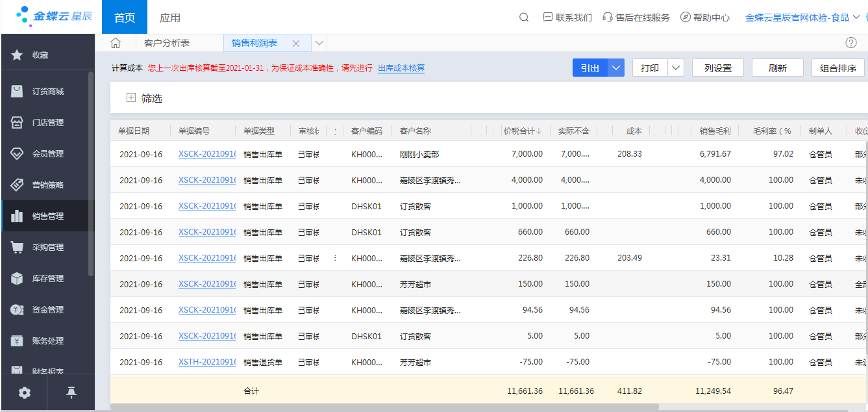Open 订货商城 in the sidebar
868x412 pixels.
pyautogui.click(x=48, y=92)
